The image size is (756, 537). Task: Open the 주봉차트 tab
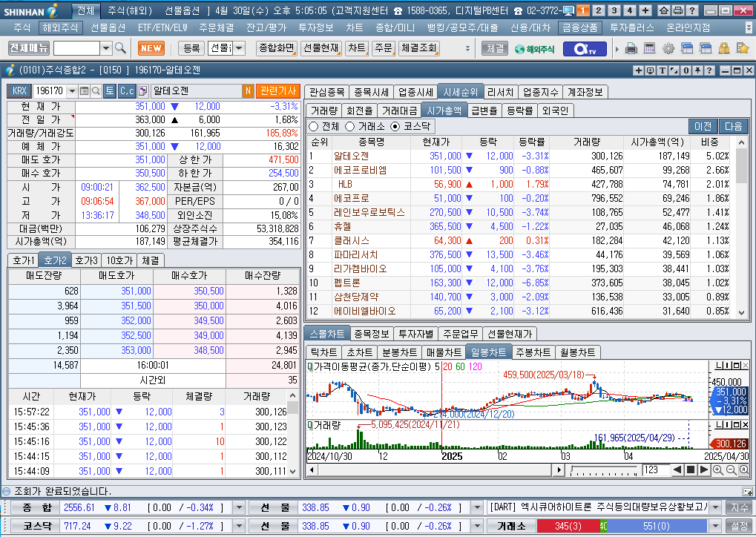tap(533, 352)
